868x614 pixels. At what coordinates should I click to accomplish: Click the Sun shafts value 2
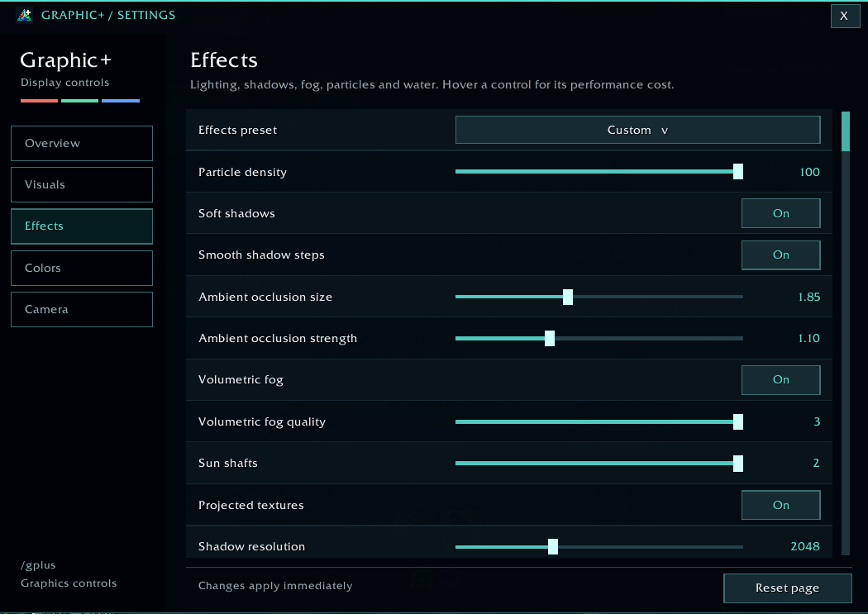click(816, 464)
